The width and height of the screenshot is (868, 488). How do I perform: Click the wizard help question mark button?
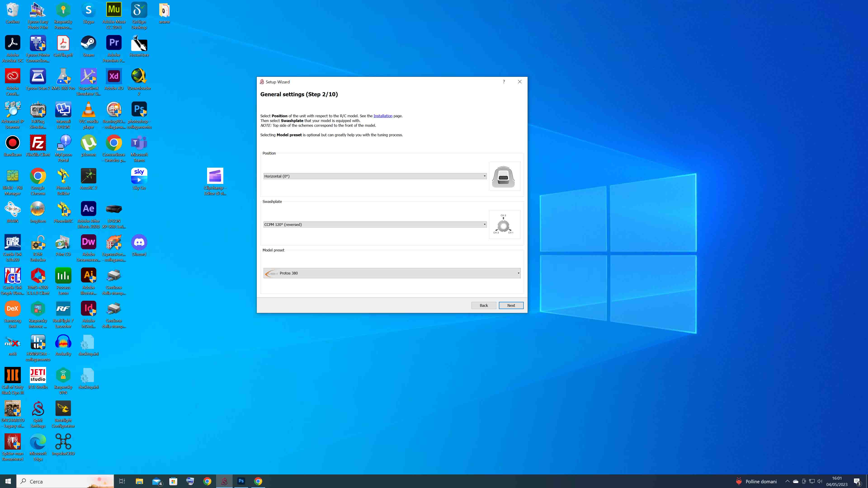[x=504, y=82]
